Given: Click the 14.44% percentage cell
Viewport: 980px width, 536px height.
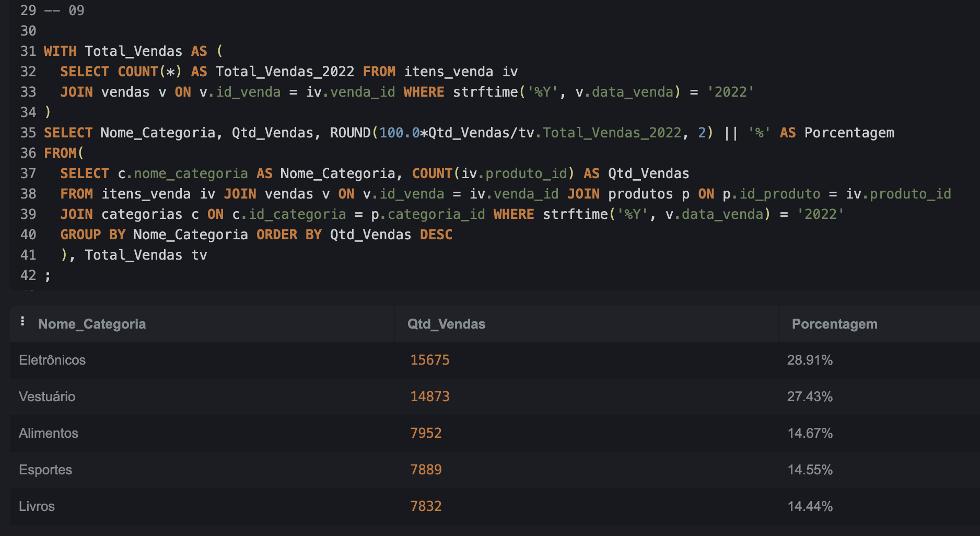Looking at the screenshot, I should coord(810,506).
